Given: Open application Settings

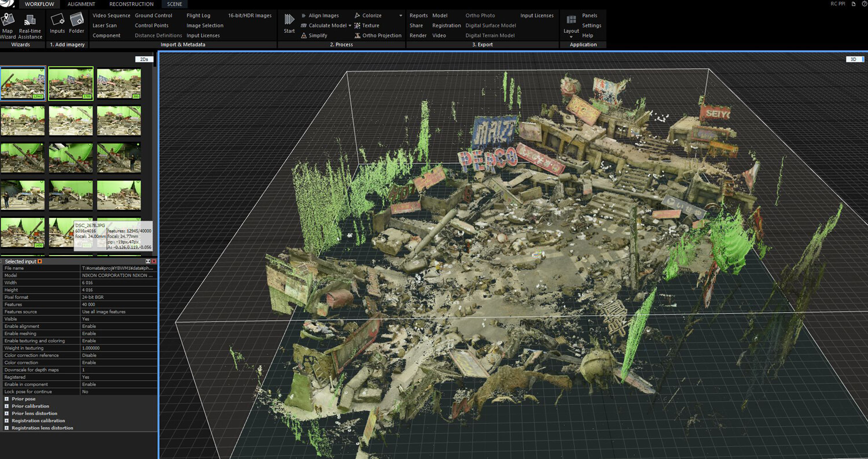Looking at the screenshot, I should click(x=591, y=25).
